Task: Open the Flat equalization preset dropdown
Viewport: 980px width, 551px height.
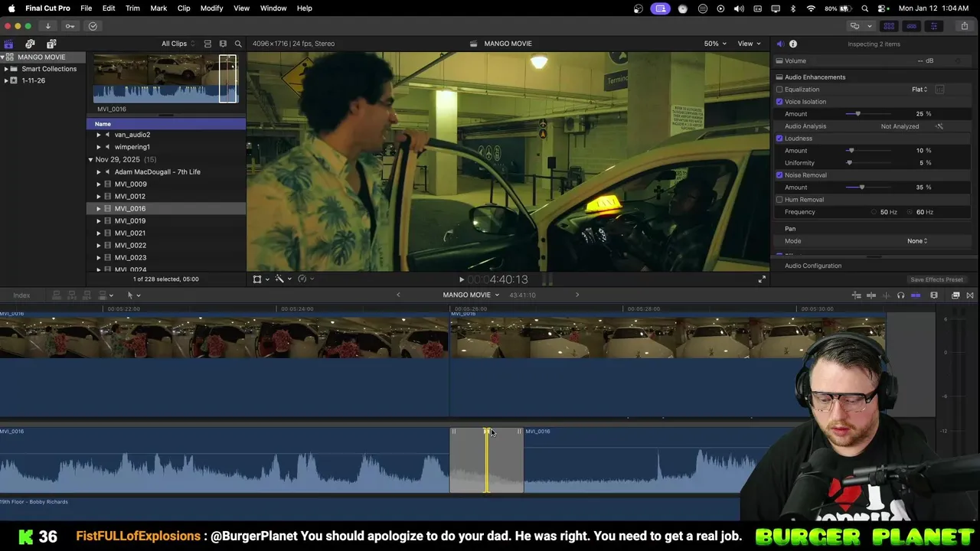Action: (920, 90)
